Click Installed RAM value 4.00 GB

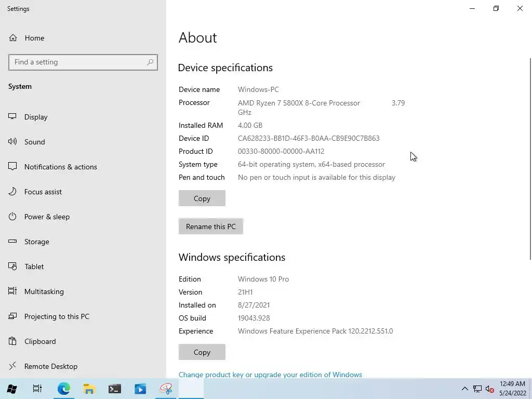coord(250,125)
